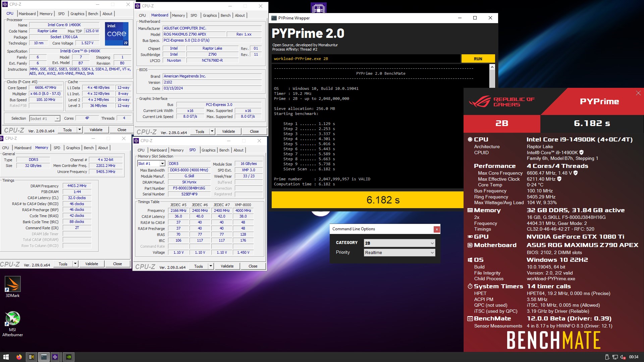The width and height of the screenshot is (644, 362).
Task: Expand Tools arrow in CPU-Z CPU window
Action: (79, 130)
